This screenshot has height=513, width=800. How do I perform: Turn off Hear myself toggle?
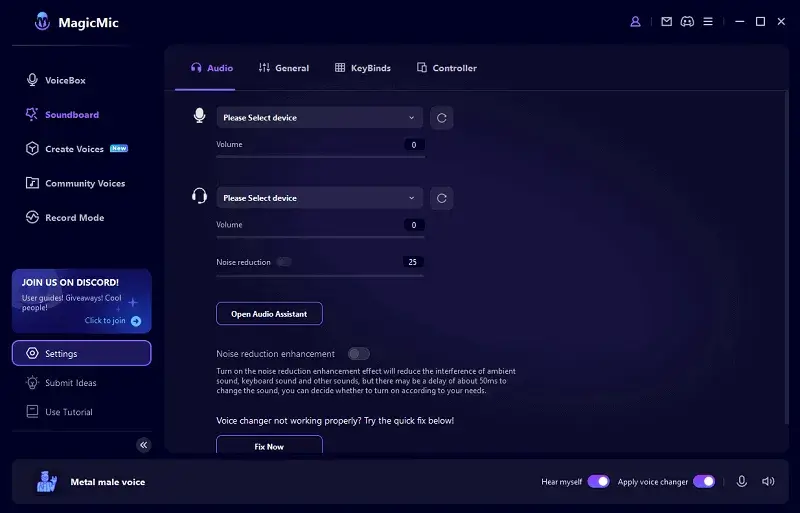(x=598, y=481)
